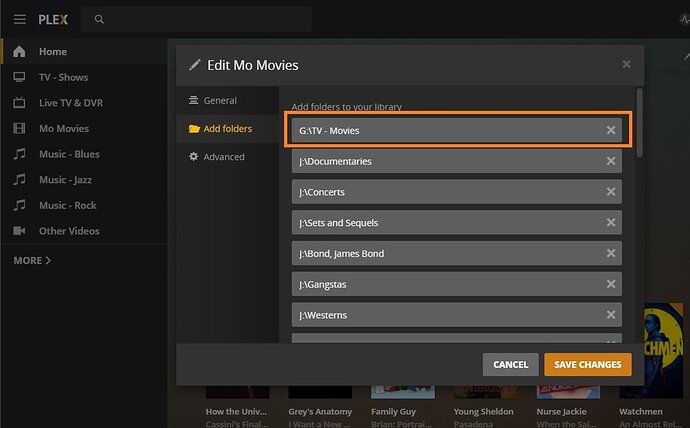Remove the J:\Gangstas folder
690x428 pixels.
pos(610,284)
